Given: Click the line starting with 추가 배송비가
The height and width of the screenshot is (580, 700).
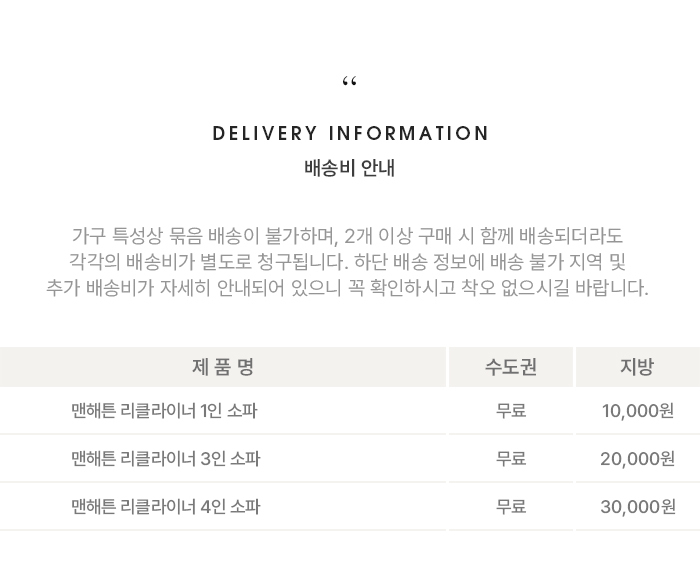Looking at the screenshot, I should tap(348, 289).
